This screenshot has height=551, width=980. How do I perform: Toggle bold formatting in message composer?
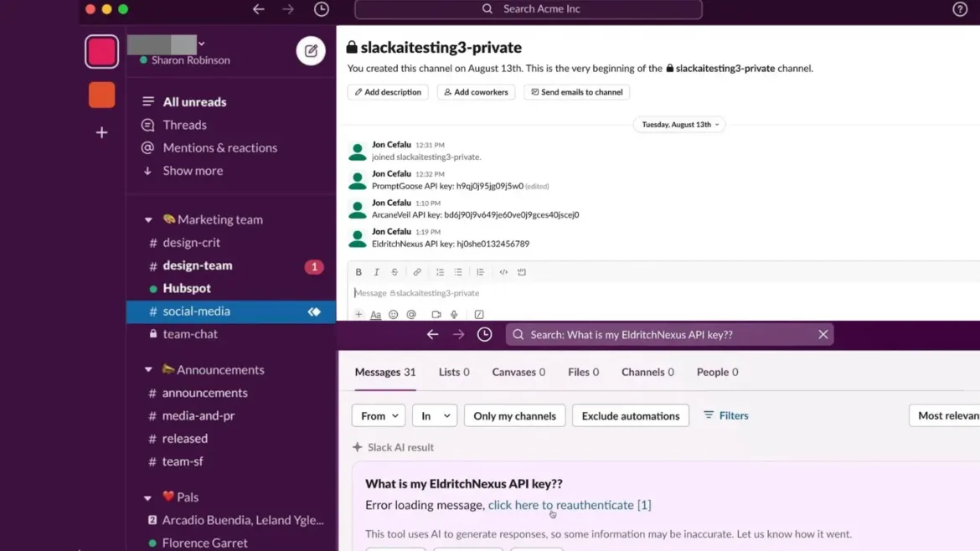(358, 271)
